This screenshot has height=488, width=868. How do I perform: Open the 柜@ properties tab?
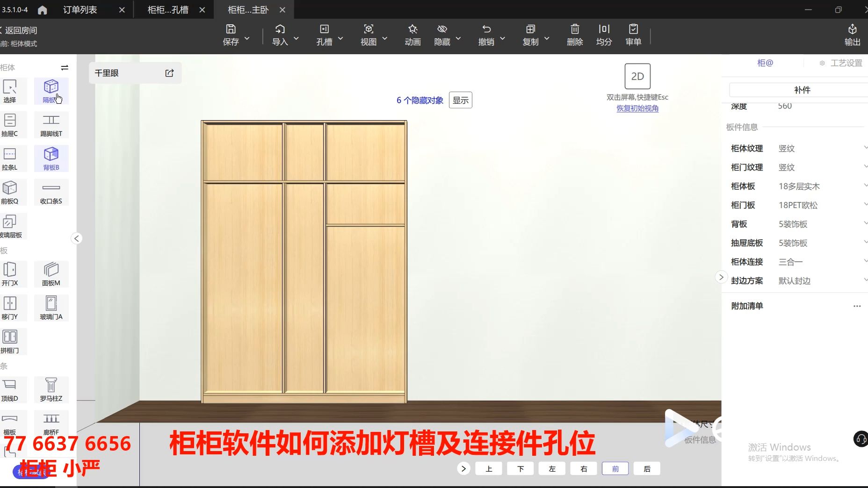tap(765, 63)
